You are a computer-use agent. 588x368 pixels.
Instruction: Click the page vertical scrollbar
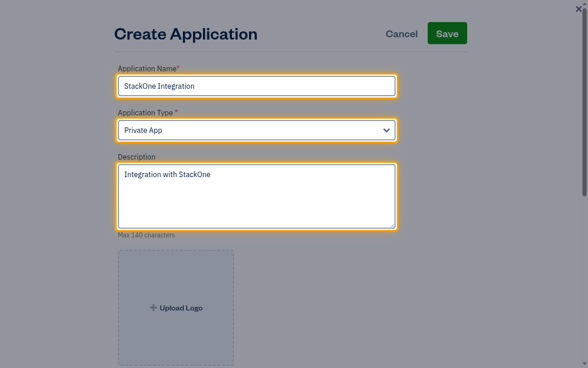click(x=584, y=101)
